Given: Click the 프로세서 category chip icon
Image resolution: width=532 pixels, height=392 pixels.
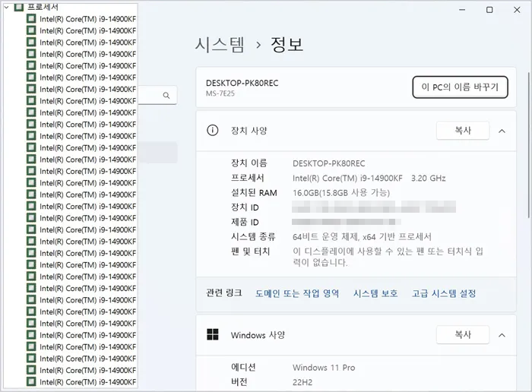Looking at the screenshot, I should pos(19,7).
